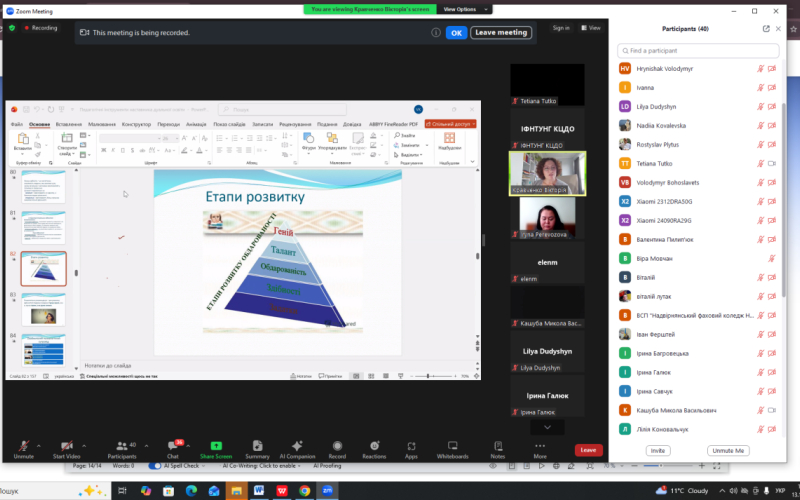Select participant row Nadiia Kovalevska
Viewport: 800px width, 500px height.
tap(698, 126)
